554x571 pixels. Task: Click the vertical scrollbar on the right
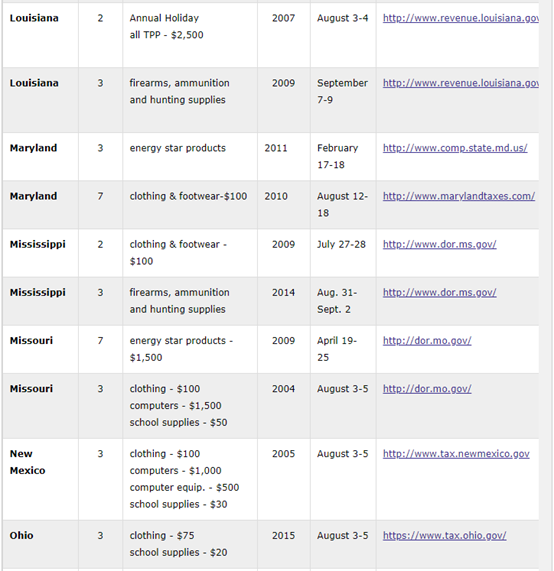coord(546,286)
